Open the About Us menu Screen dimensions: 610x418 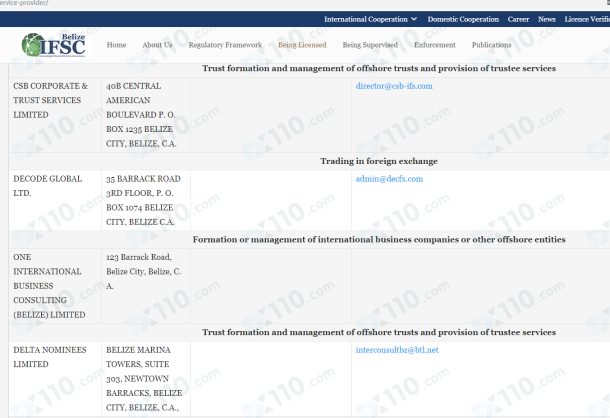pos(157,45)
